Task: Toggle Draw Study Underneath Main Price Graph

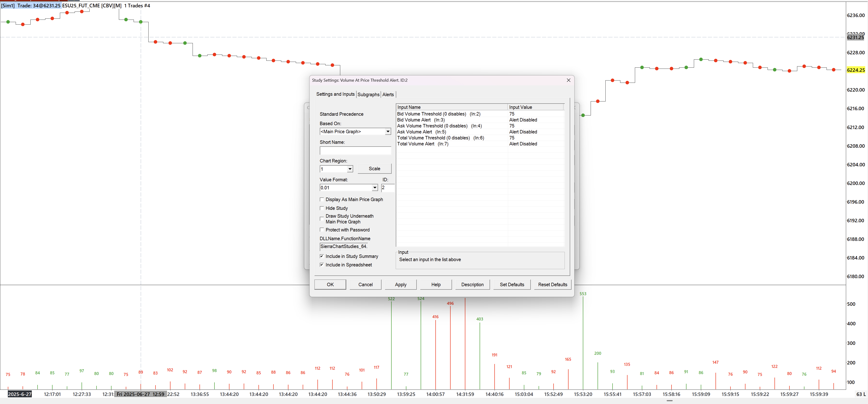Action: 322,219
